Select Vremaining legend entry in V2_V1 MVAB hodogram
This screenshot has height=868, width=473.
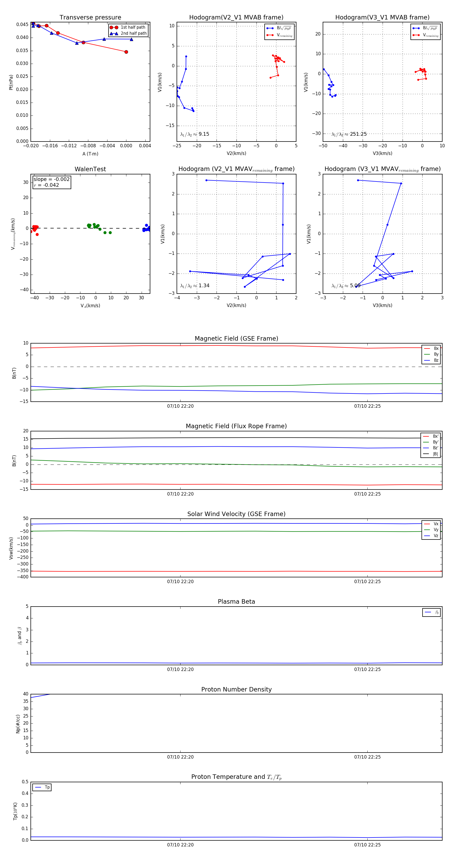279,35
